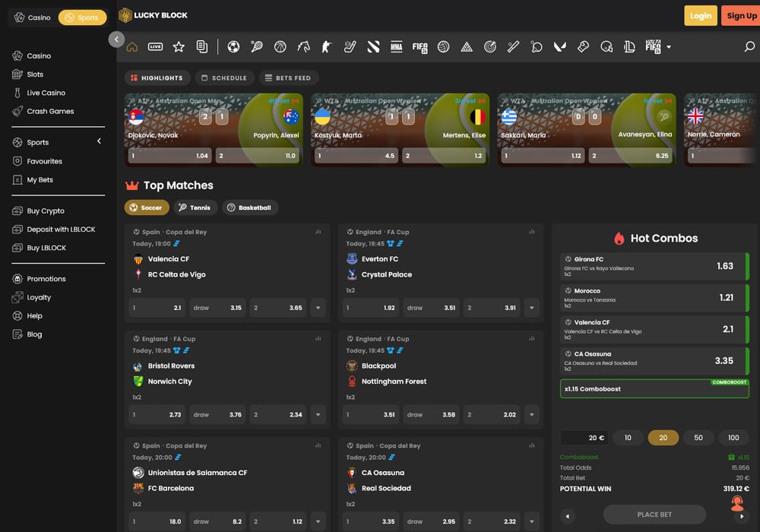Switch to Casino using the Casino/Sports toggle
This screenshot has height=532, width=760.
(32, 17)
